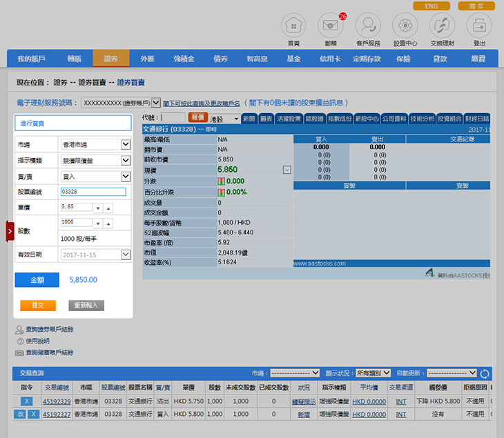Screen dimensions: 504x438
Task: Open the 市場 dropdown in order form
Action: tap(125, 145)
